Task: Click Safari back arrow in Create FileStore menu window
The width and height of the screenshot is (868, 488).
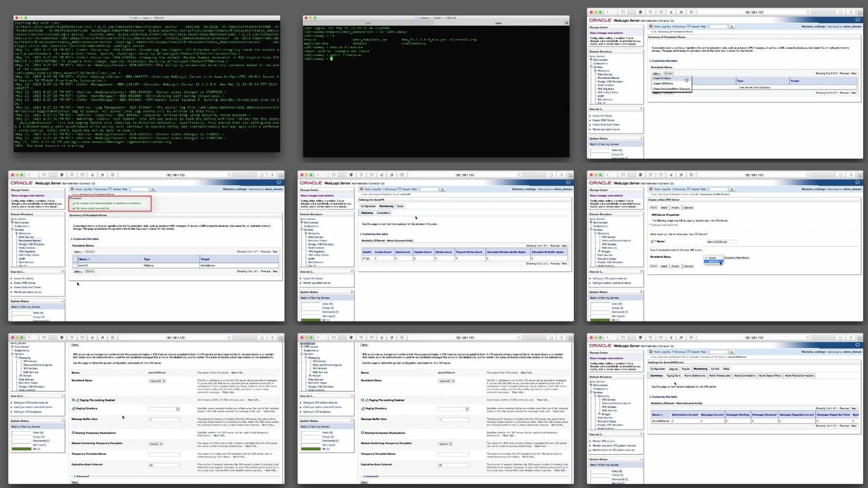Action: tap(608, 12)
